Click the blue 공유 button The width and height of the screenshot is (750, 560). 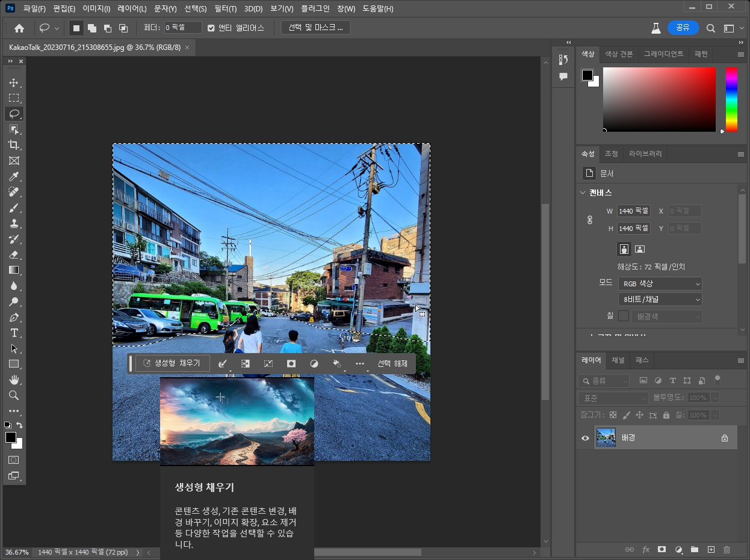point(683,28)
